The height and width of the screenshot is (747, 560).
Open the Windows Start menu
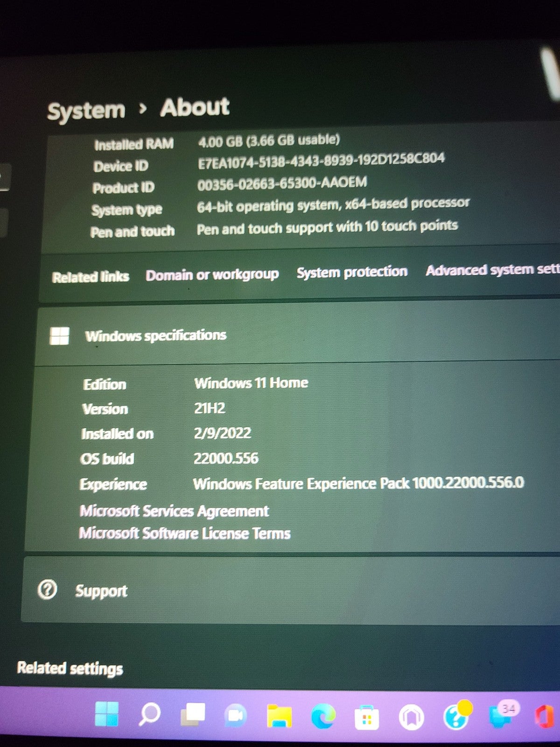pos(106,714)
